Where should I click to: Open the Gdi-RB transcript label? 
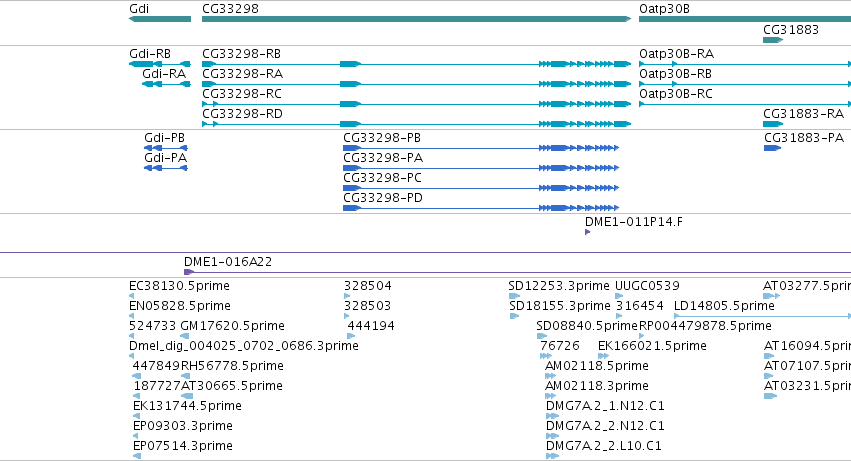150,54
